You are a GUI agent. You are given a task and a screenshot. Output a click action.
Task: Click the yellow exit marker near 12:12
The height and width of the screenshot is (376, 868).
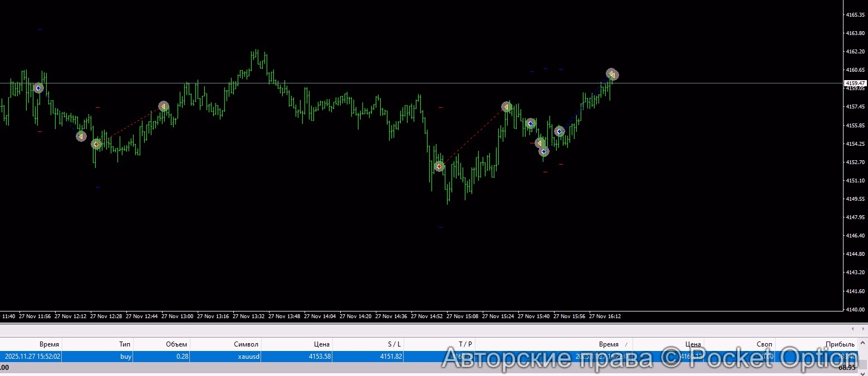[x=81, y=136]
